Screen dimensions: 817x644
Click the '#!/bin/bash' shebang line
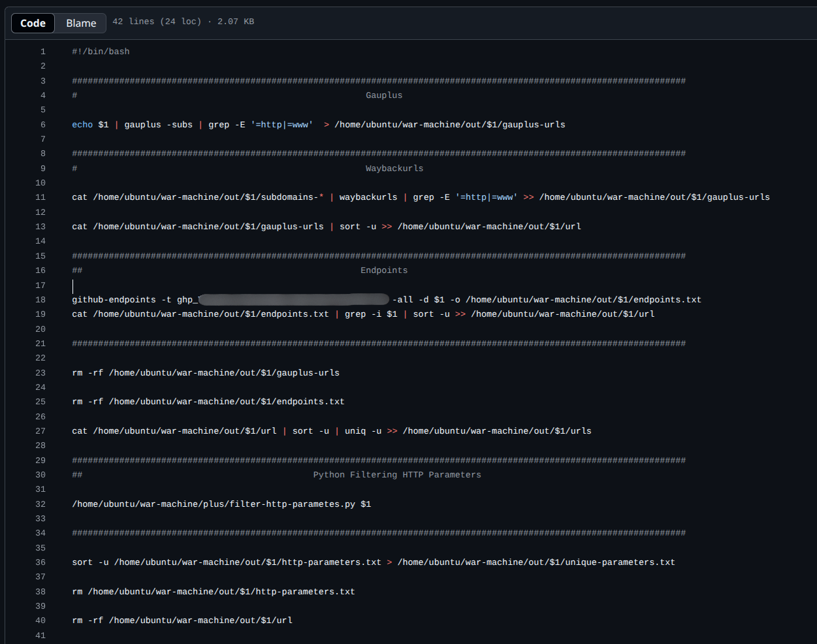coord(101,52)
